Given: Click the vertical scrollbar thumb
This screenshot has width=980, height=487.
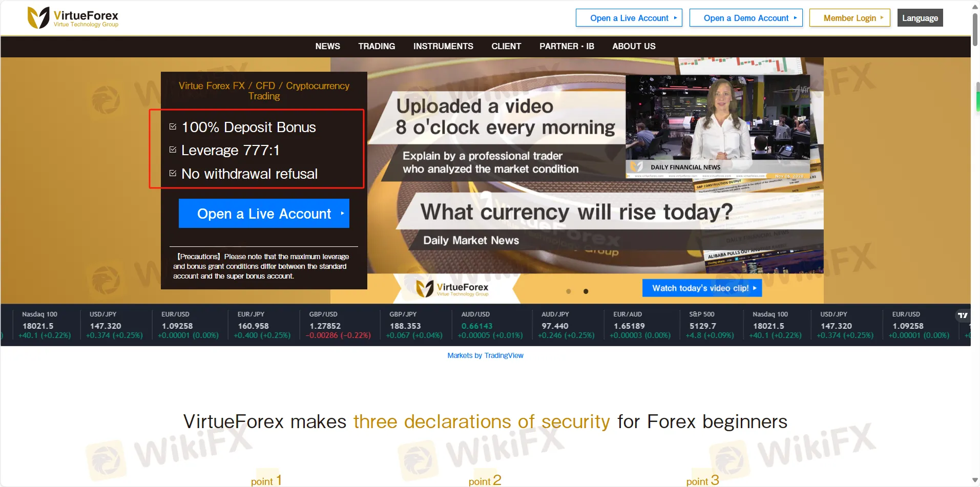Looking at the screenshot, I should tap(975, 30).
